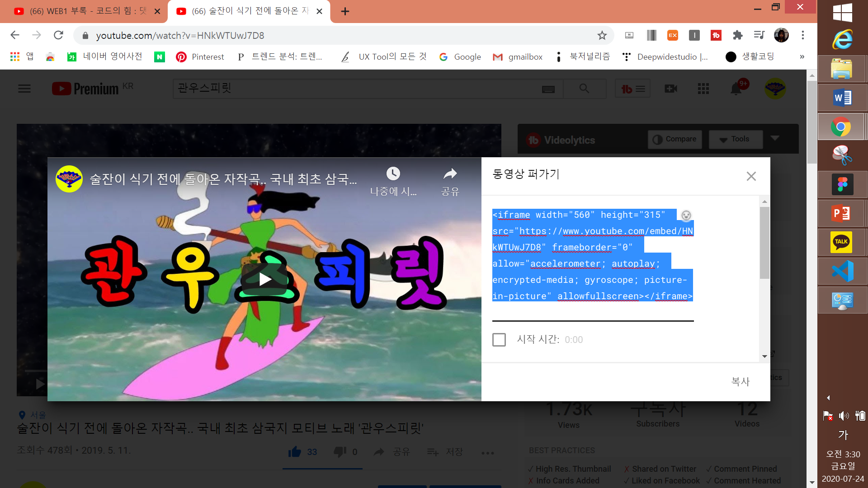Click the embed dialog scrollbar down arrow
868x488 pixels.
[764, 356]
